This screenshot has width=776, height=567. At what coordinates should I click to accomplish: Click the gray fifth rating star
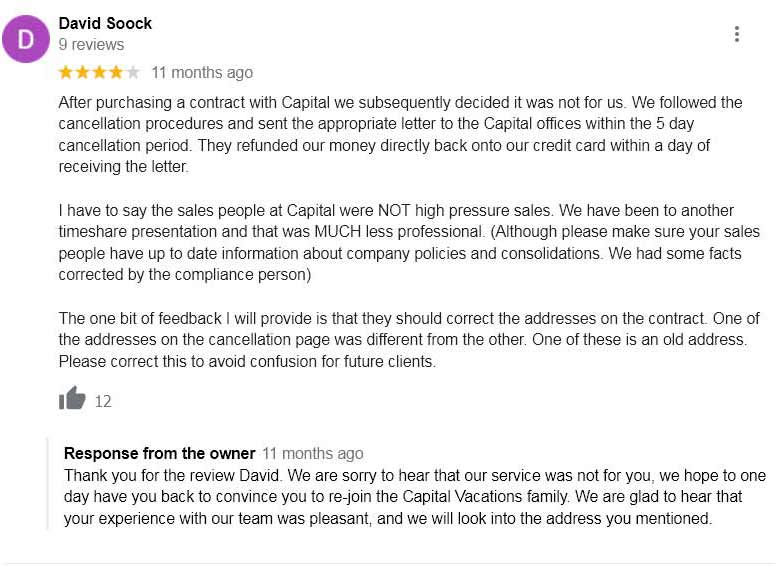point(133,72)
